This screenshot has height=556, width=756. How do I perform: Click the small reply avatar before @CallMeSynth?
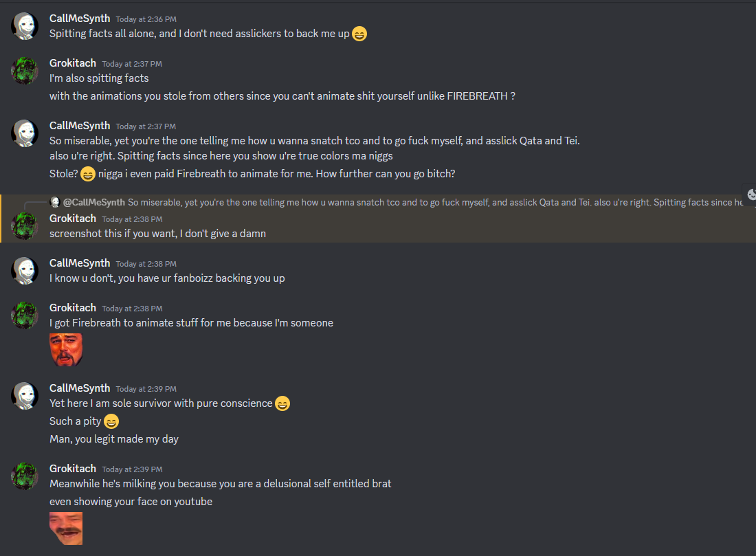(56, 202)
